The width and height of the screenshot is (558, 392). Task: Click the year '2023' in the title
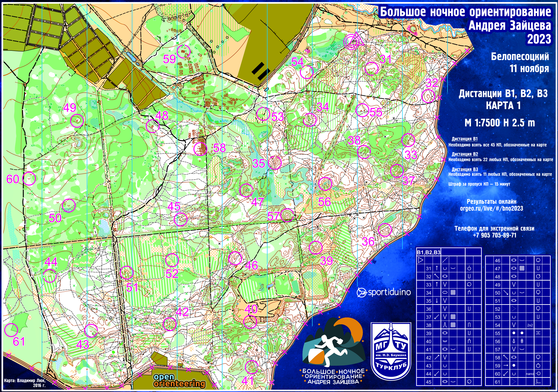coord(539,39)
